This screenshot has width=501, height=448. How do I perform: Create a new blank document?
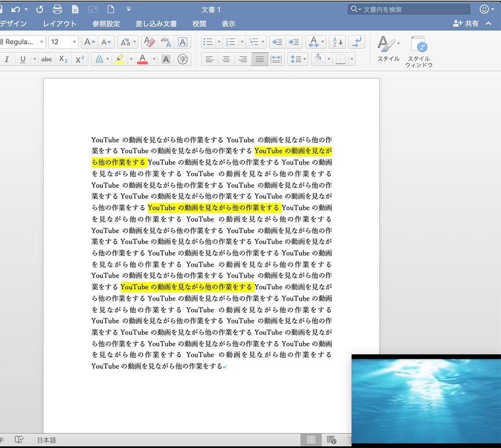tap(111, 9)
